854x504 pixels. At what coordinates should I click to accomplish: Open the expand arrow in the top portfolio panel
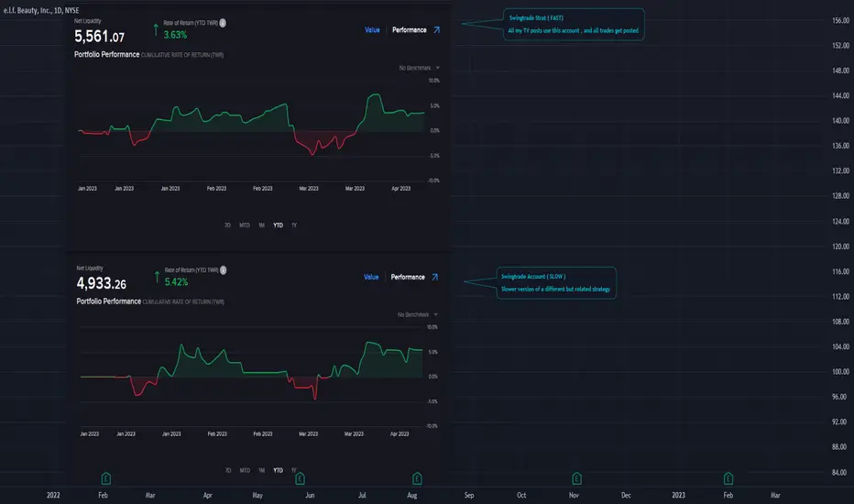pos(437,29)
